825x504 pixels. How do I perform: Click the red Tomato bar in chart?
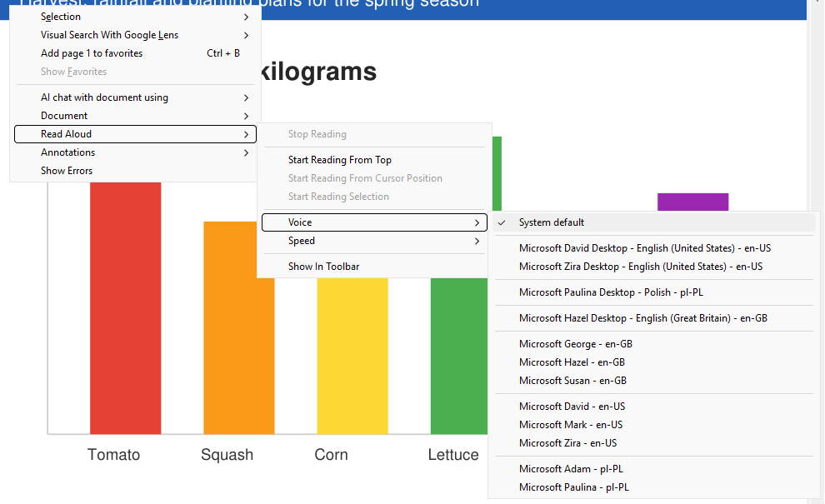[125, 307]
